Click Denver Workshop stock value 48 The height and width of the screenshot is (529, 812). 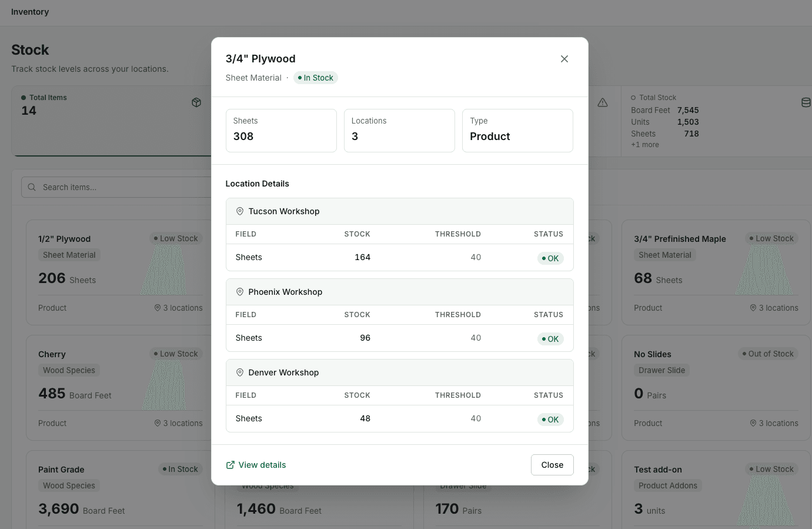click(x=365, y=418)
